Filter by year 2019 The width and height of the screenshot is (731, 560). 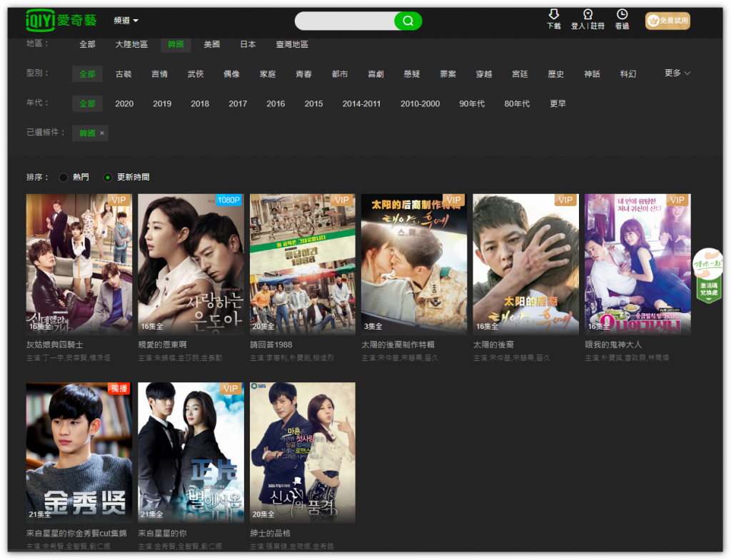tap(162, 104)
